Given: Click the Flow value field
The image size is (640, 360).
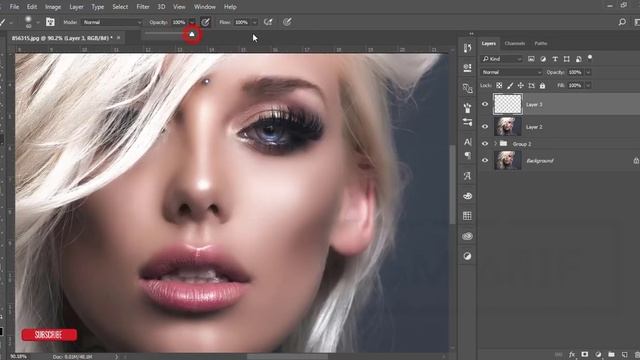Looking at the screenshot, I should coord(242,22).
